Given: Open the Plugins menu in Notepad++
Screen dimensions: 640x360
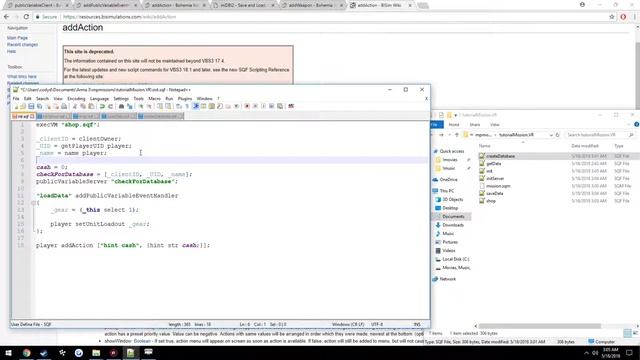Looking at the screenshot, I should coord(184,99).
